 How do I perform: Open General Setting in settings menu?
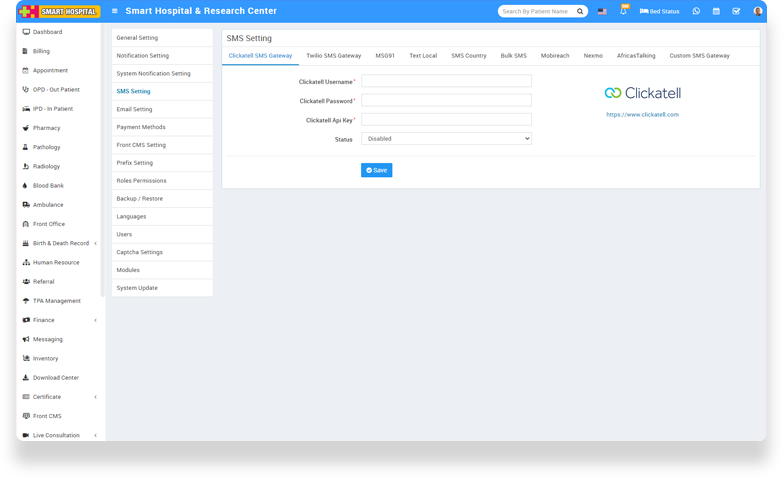click(x=162, y=38)
